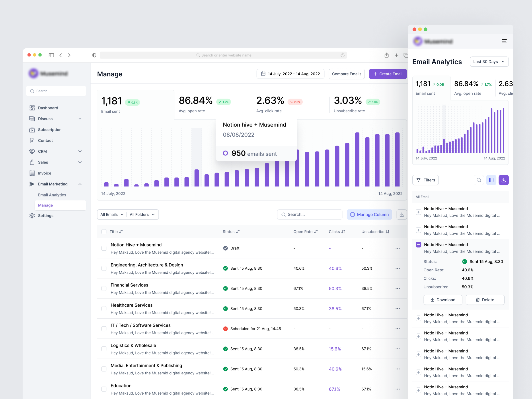The image size is (532, 399).
Task: Click the calendar icon next to the date range
Action: (x=264, y=74)
